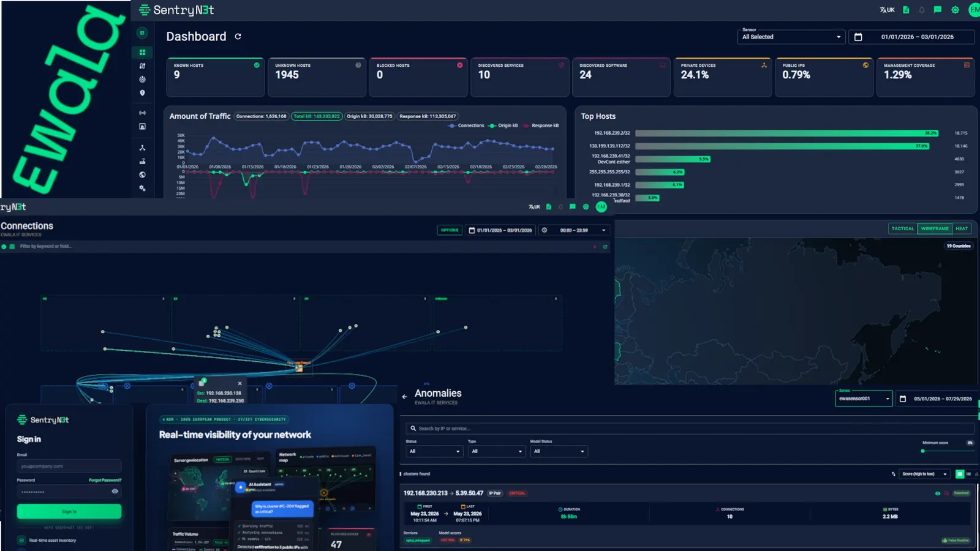Open the location pin sidebar icon
Image resolution: width=980 pixels, height=551 pixels.
142,93
